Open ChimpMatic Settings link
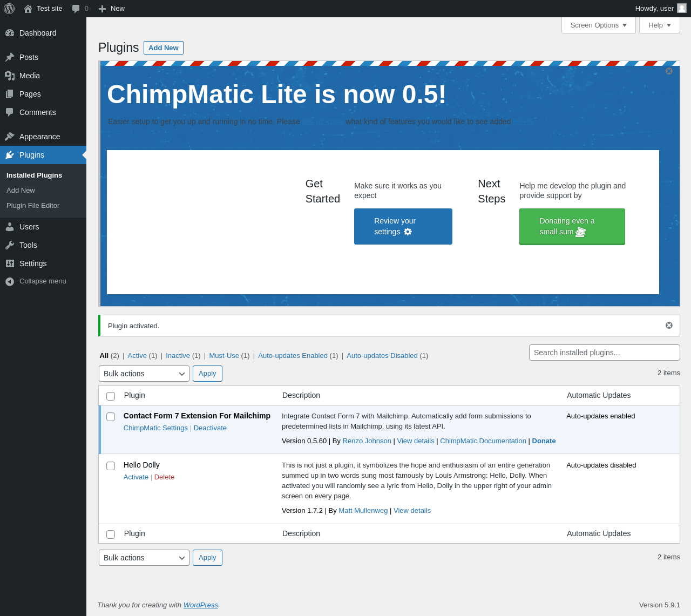 (155, 428)
